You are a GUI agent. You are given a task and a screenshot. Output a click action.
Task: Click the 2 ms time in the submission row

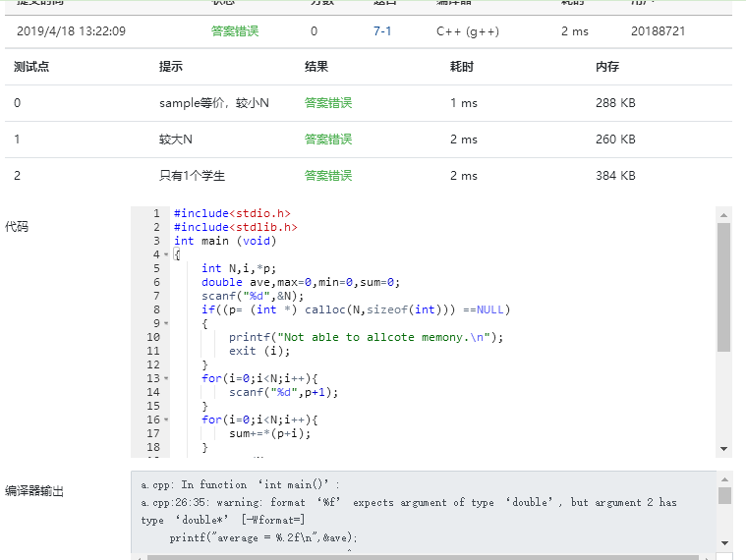[x=575, y=31]
